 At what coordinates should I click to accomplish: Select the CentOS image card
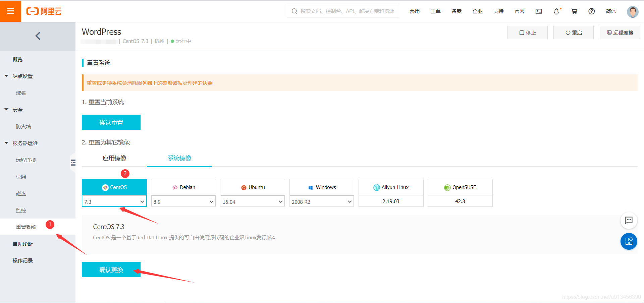click(114, 187)
